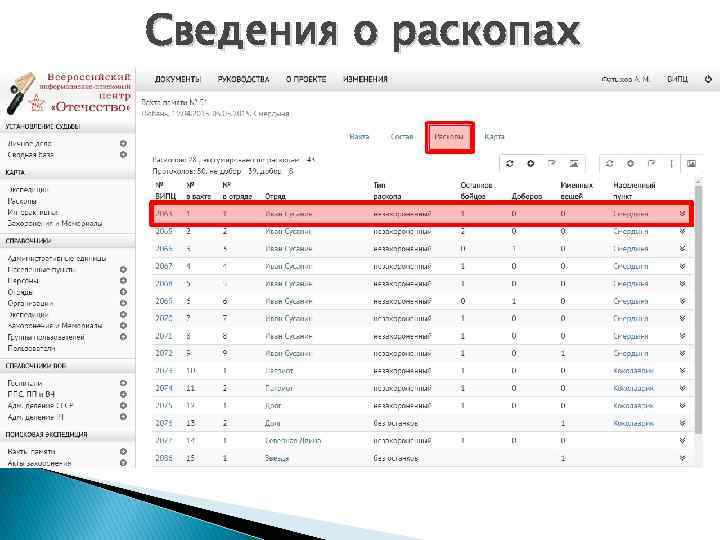The height and width of the screenshot is (540, 720).
Task: Click picture icon in left toolbar group
Action: (x=574, y=163)
